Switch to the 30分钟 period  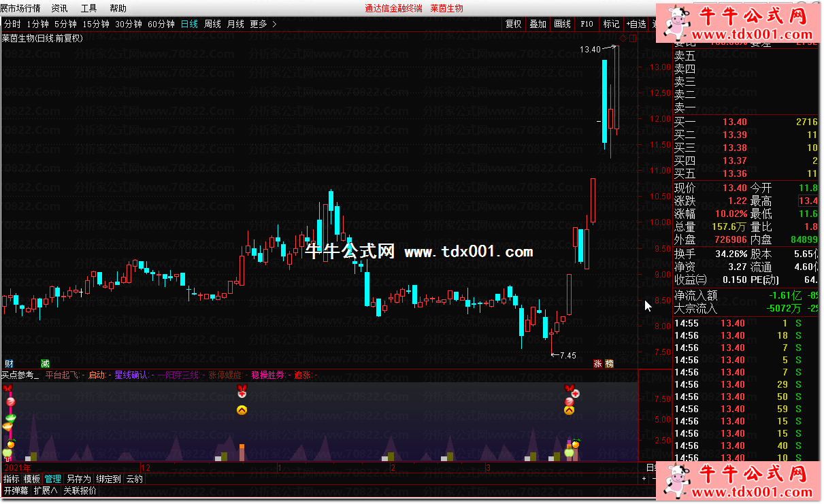[x=129, y=24]
